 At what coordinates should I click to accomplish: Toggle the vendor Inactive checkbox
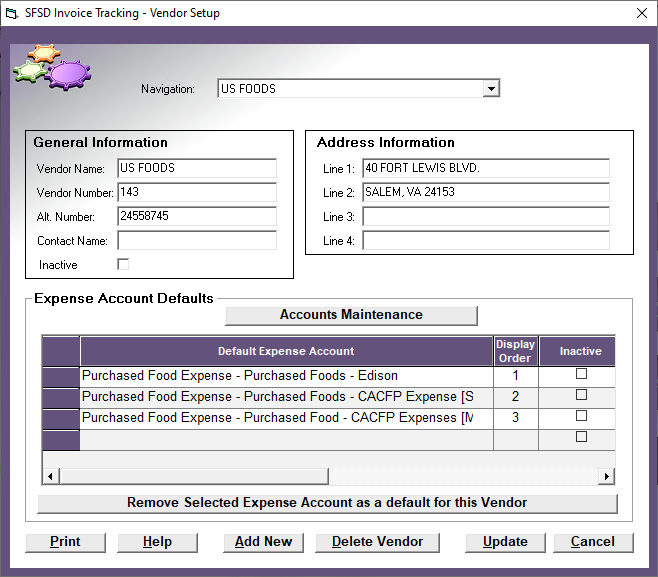(x=123, y=265)
